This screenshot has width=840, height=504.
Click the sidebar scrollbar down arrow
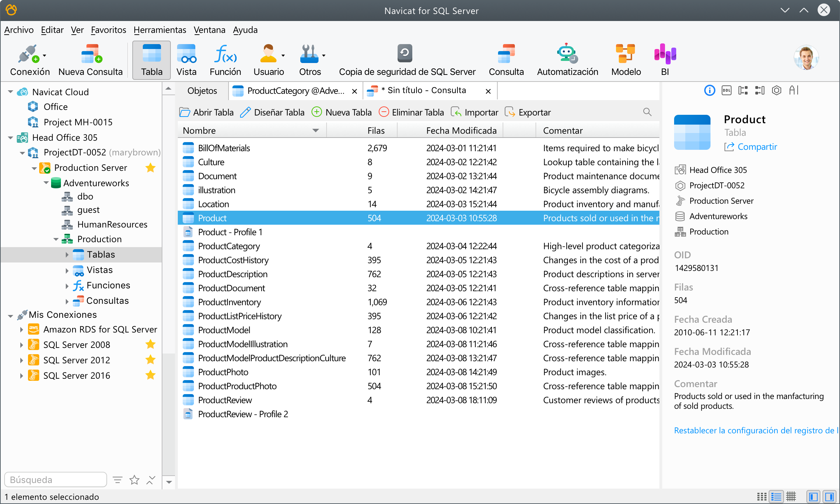click(169, 482)
